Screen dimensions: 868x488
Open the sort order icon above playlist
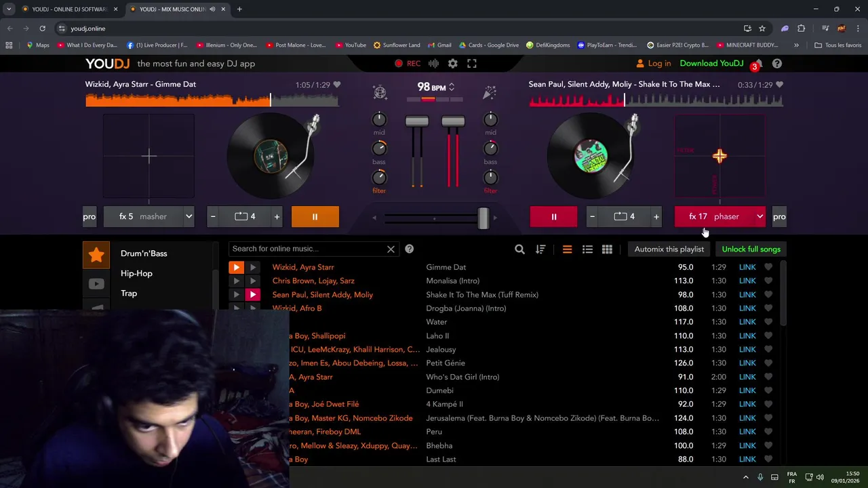tap(540, 249)
